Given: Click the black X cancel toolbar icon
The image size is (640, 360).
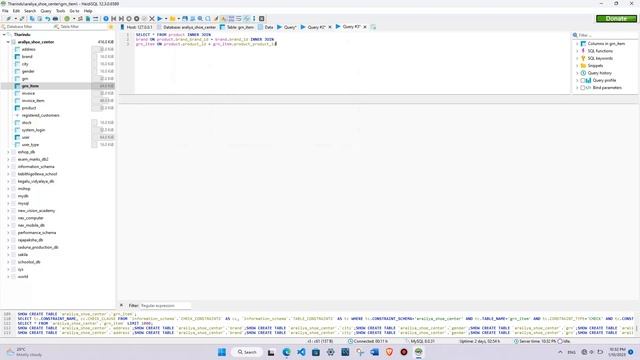Looking at the screenshot, I should click(152, 19).
